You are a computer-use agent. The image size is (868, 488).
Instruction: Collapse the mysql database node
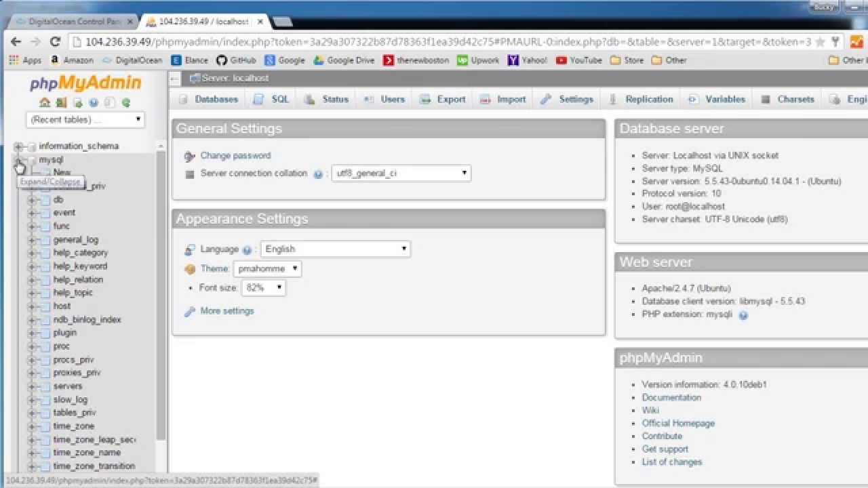point(18,160)
